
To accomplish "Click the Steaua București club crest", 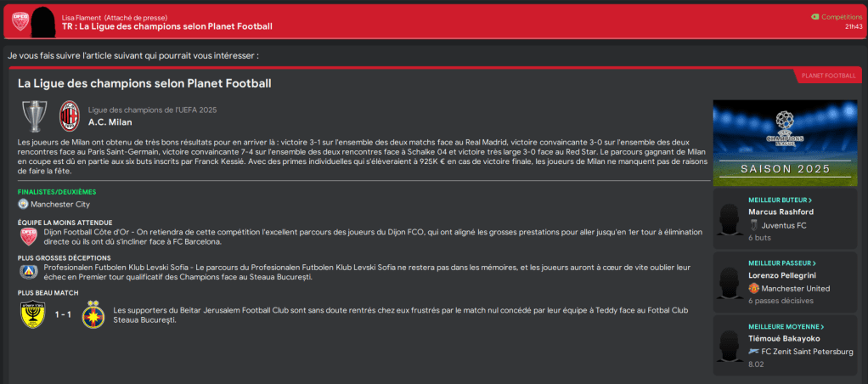I will coord(93,314).
